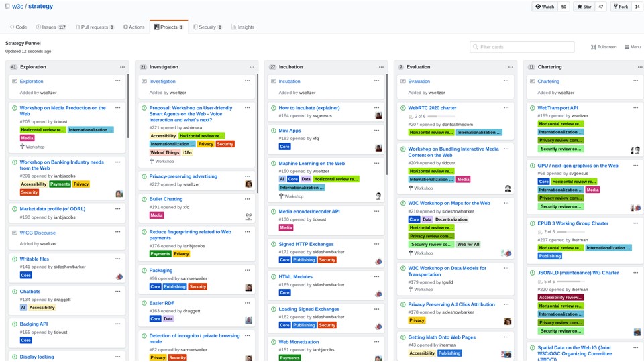Click assignee avatar on Writable files card

tap(119, 276)
